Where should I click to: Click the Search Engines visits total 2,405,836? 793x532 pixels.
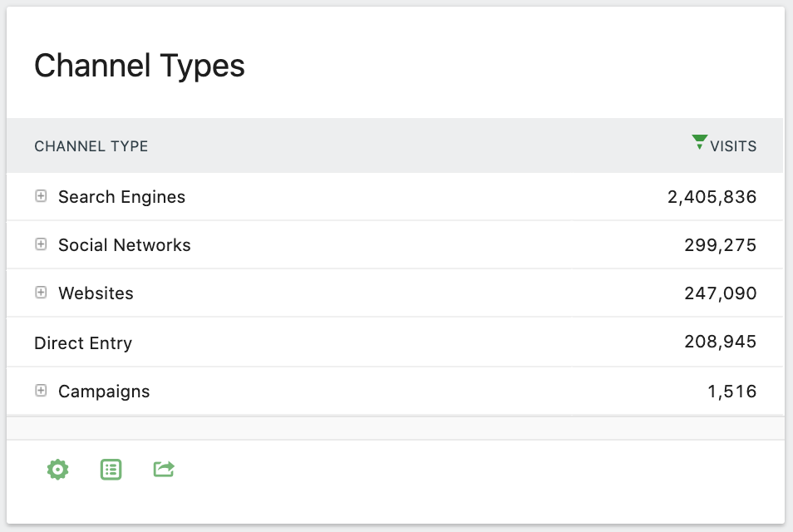pos(712,196)
